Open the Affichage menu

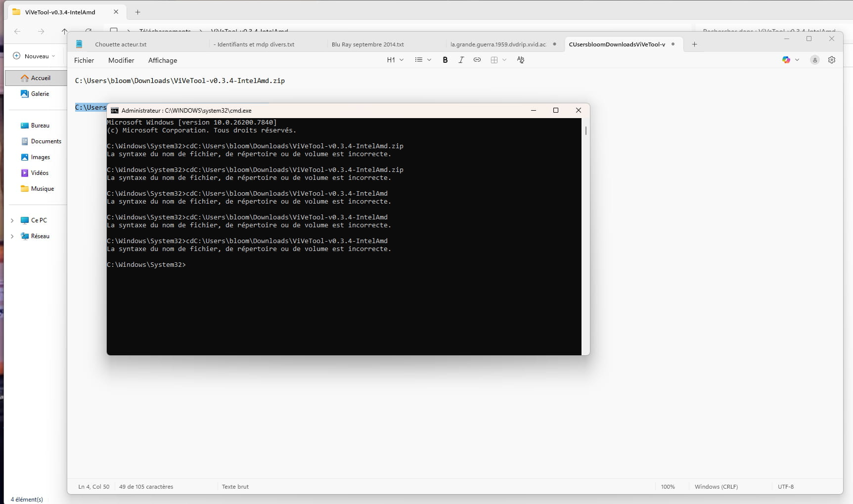tap(163, 60)
